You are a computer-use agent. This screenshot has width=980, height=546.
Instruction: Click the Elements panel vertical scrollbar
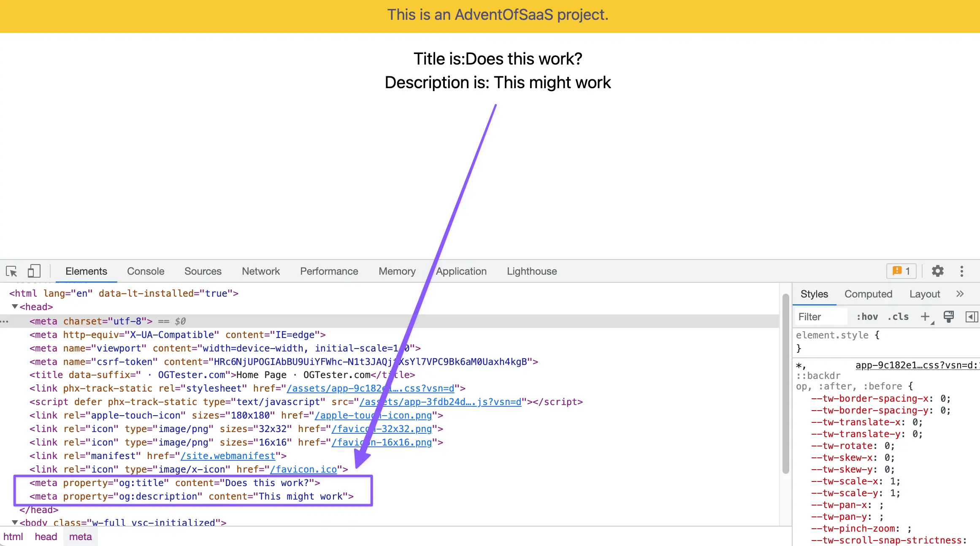point(785,384)
